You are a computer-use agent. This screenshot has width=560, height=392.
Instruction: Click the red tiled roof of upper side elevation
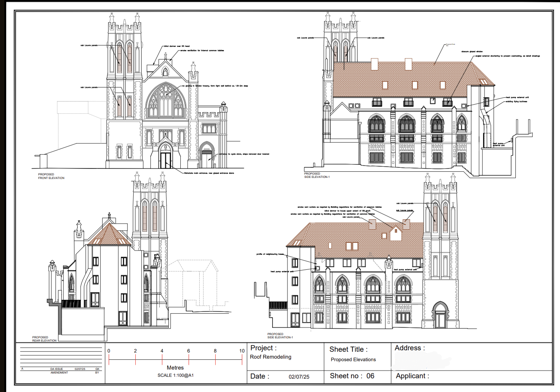(x=406, y=79)
